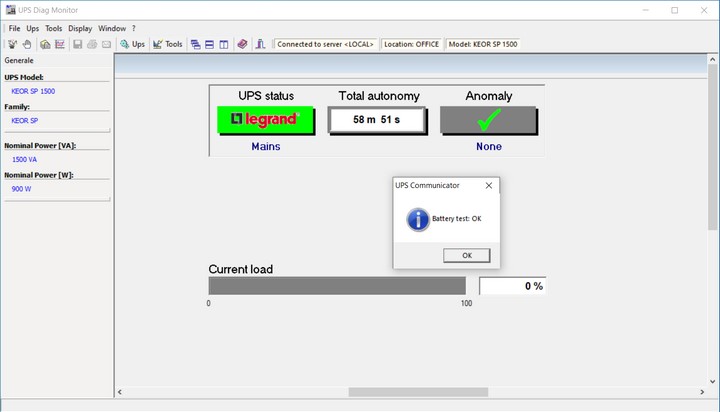The image size is (720, 412).
Task: Open the Tools menu
Action: [x=53, y=28]
